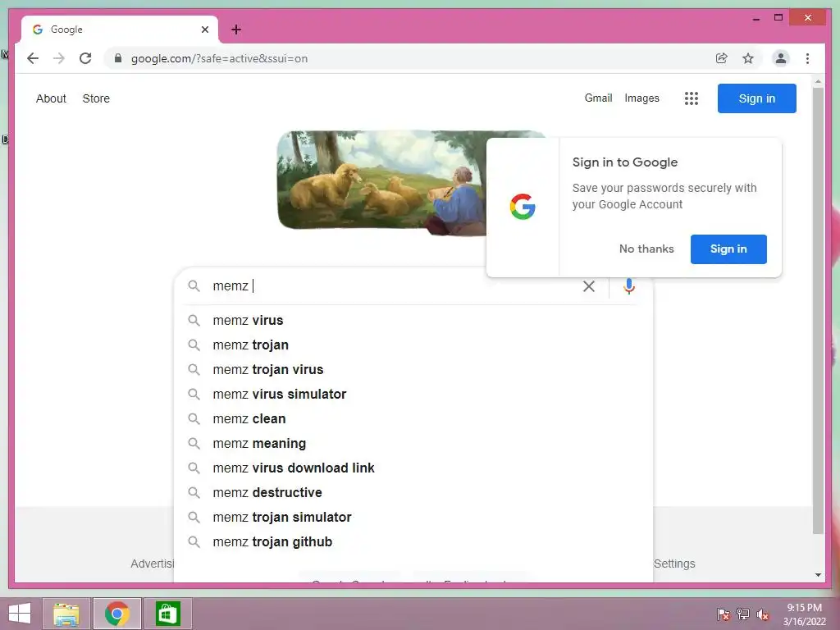
Task: Click the address bar URL
Action: point(219,58)
